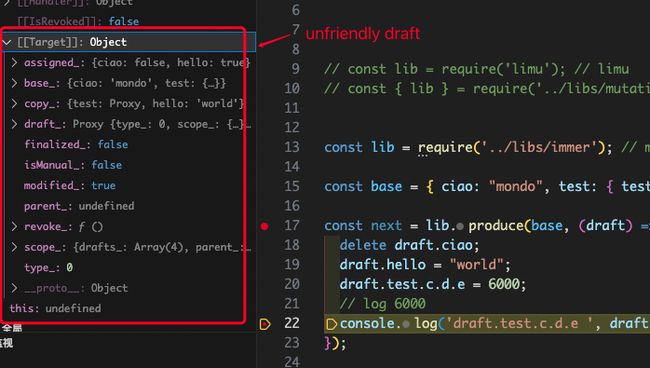Expand the base_ property
This screenshot has height=368, width=650.
pos(15,83)
